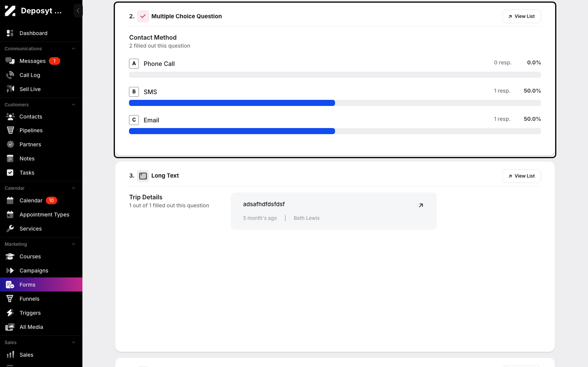Click the Sell Live icon
Screen dimensions: 588x367
point(10,89)
